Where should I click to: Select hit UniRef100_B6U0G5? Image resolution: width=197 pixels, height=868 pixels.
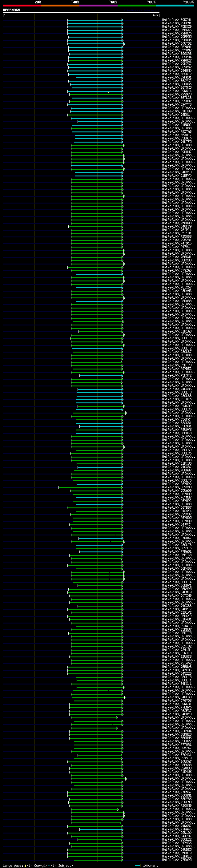[176, 84]
